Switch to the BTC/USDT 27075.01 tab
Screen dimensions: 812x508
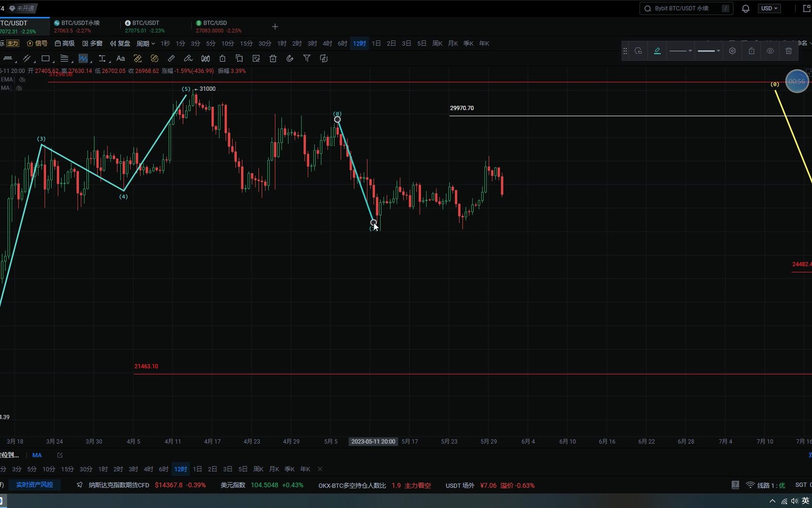[x=145, y=26]
